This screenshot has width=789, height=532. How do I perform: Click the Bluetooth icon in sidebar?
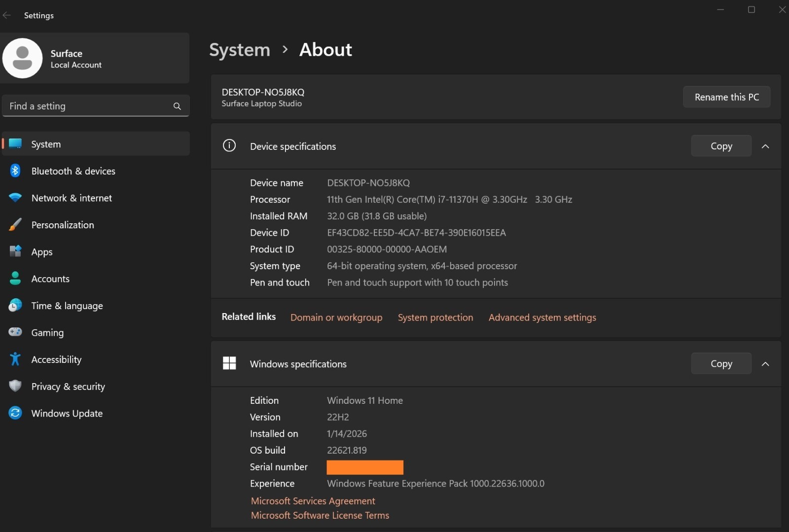15,171
